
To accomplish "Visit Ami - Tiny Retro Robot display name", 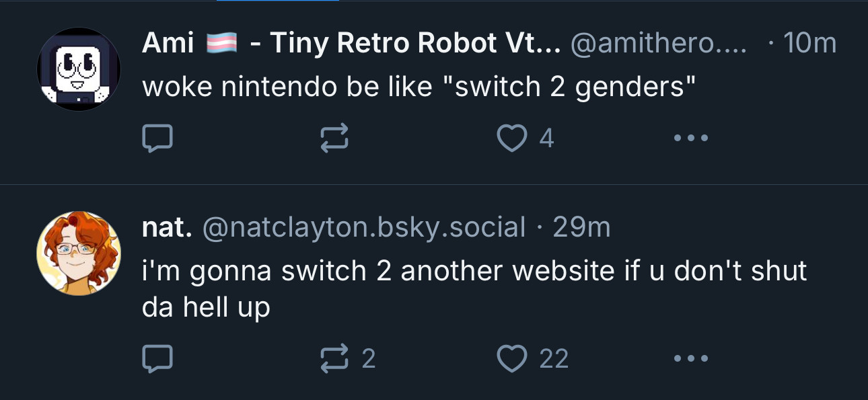I will (x=351, y=44).
